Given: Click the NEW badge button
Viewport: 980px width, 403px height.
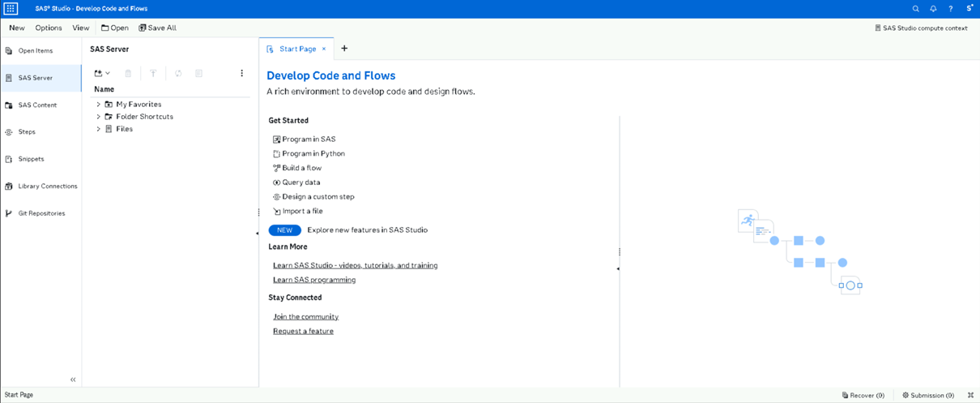Looking at the screenshot, I should pyautogui.click(x=284, y=230).
